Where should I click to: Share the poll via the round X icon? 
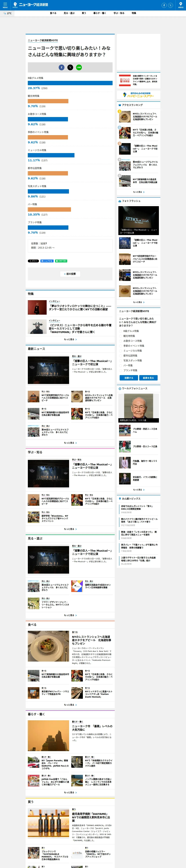point(70,67)
